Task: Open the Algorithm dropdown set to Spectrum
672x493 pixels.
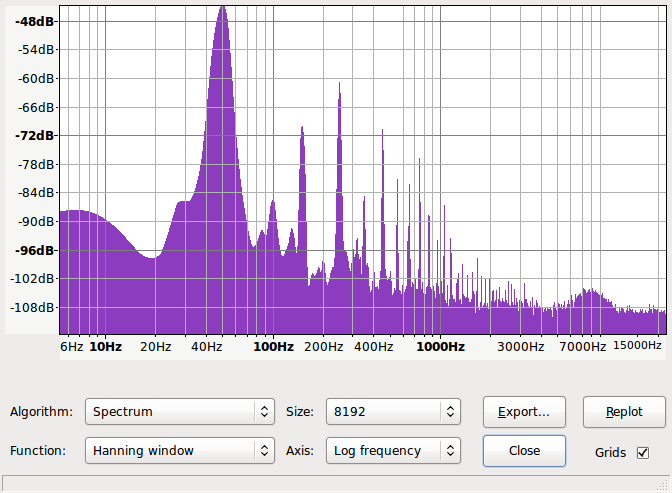Action: click(180, 412)
